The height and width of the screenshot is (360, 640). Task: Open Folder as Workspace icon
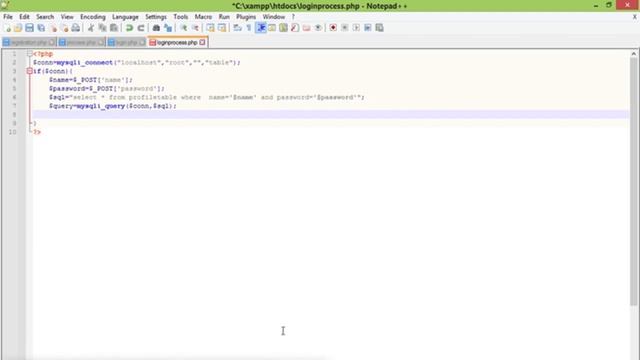point(306,28)
